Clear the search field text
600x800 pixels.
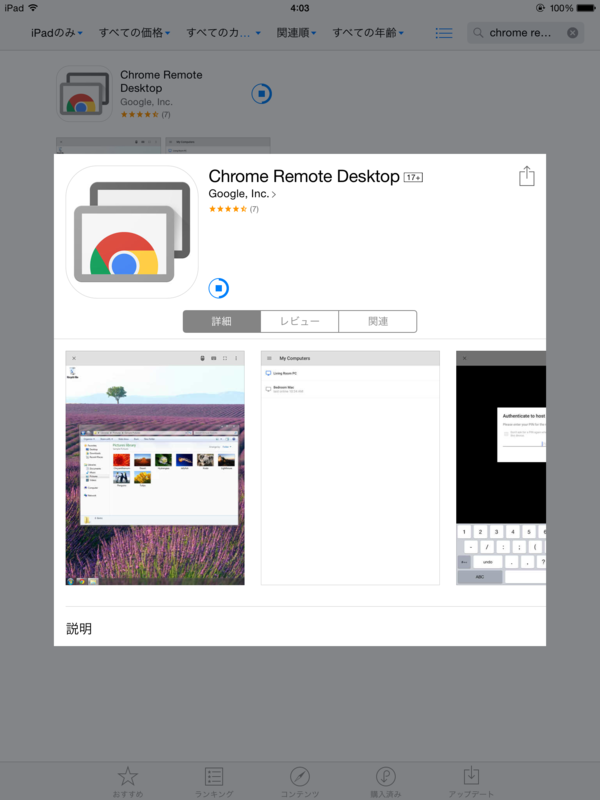572,33
